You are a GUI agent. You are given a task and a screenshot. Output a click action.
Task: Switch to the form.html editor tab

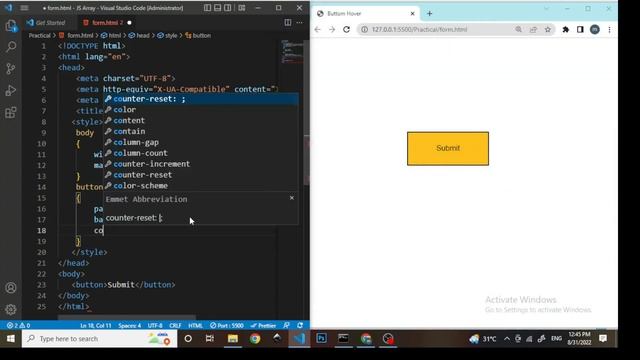click(x=107, y=23)
